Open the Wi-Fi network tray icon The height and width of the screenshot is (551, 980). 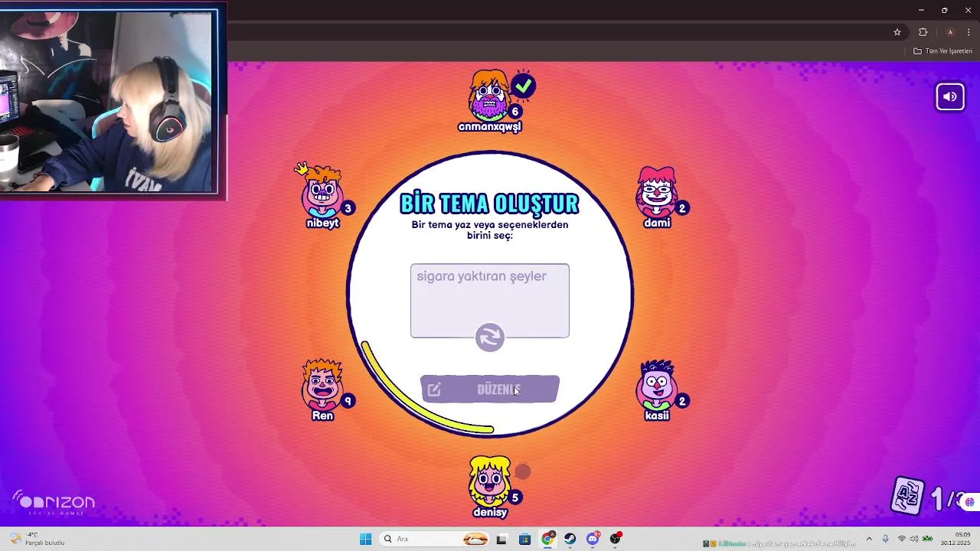(902, 539)
